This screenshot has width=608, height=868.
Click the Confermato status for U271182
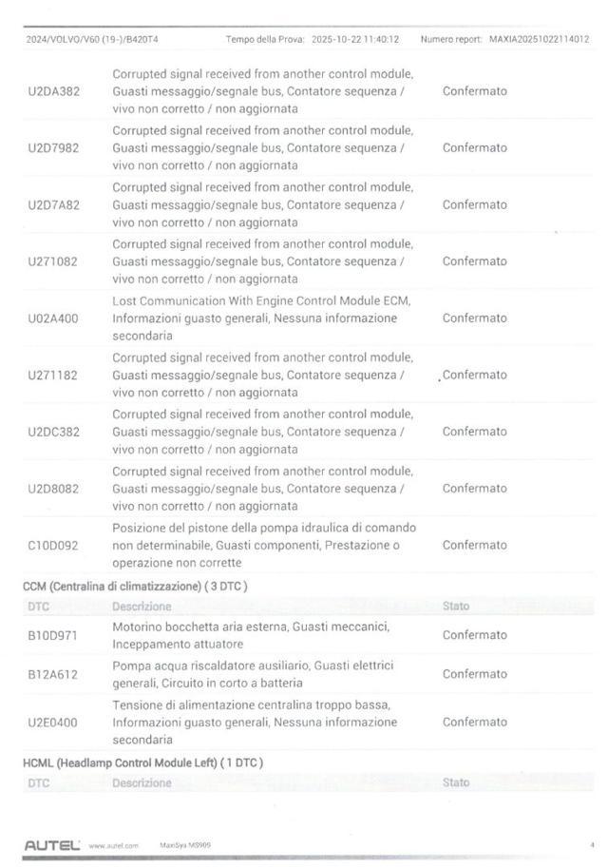point(475,376)
